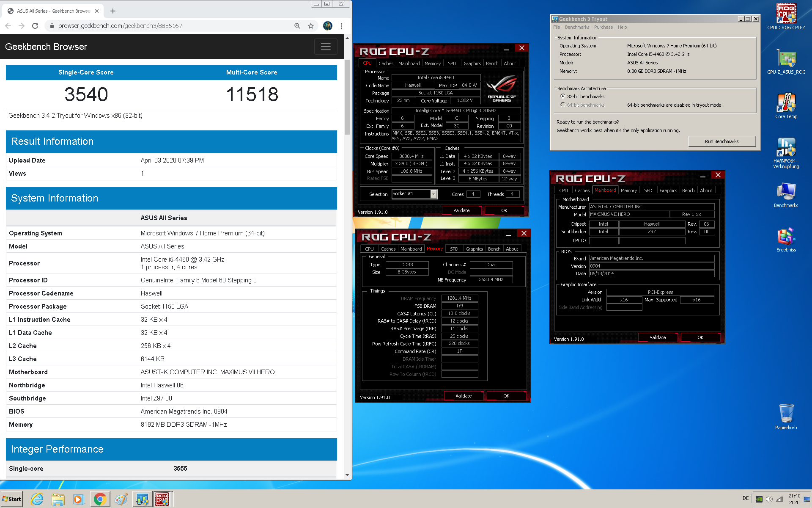This screenshot has width=812, height=508.
Task: Select the disabled 64-bit benchmarks radio button
Action: (x=563, y=105)
